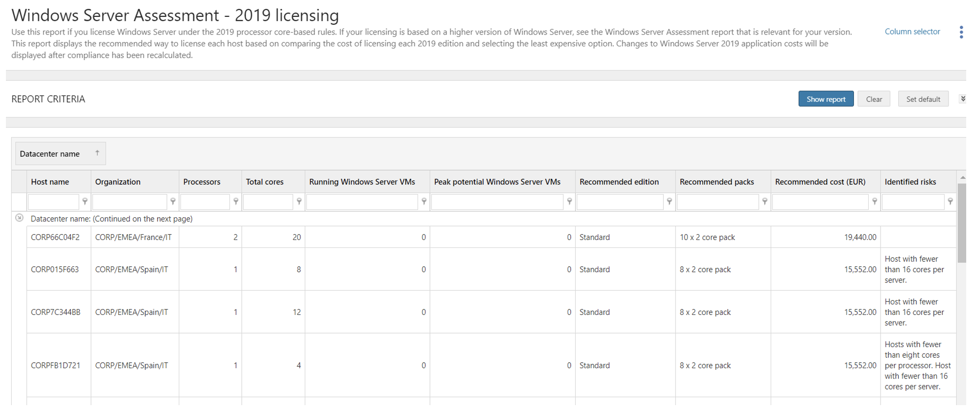This screenshot has height=414, width=980.
Task: Click Recommended edition filter icon
Action: [x=669, y=202]
